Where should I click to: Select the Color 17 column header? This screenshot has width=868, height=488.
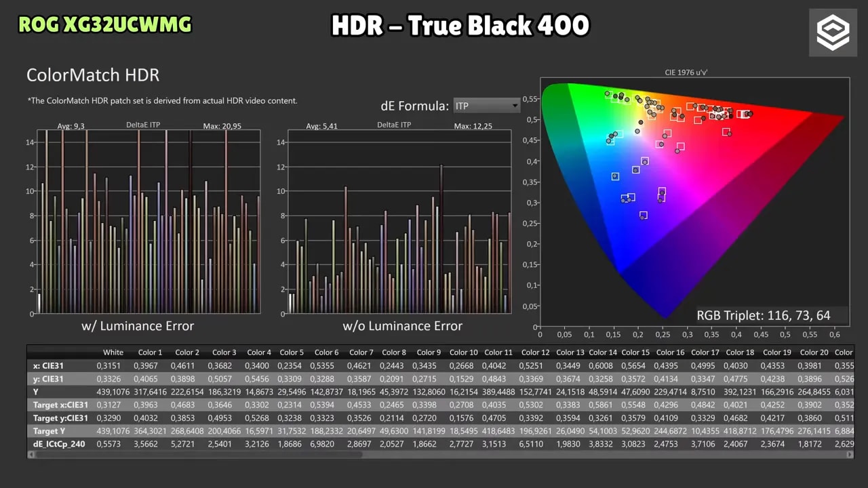pyautogui.click(x=705, y=352)
